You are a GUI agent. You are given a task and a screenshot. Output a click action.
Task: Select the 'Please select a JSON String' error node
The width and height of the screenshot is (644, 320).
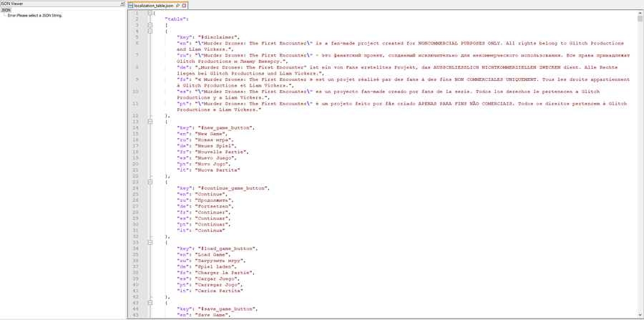[35, 16]
